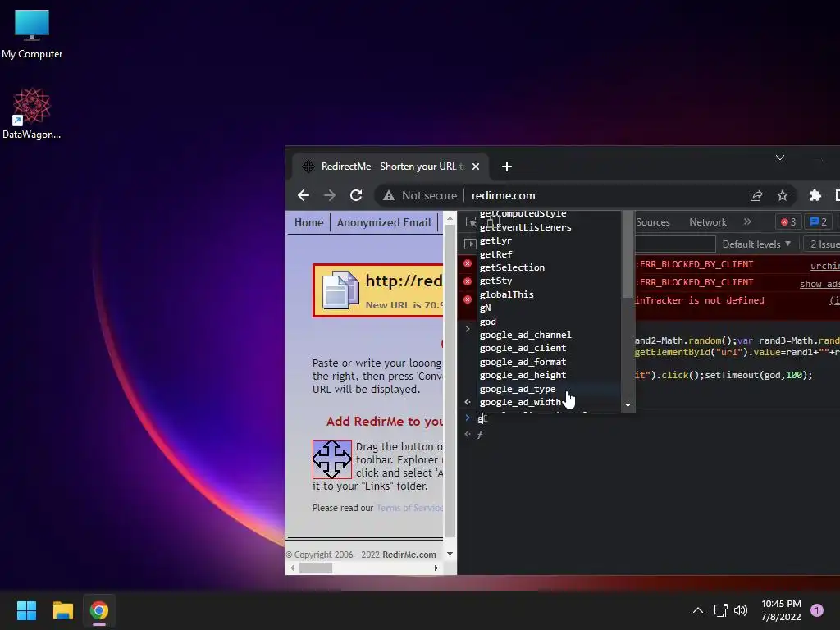Show more DevTools tabs
The image size is (840, 630).
tap(747, 221)
